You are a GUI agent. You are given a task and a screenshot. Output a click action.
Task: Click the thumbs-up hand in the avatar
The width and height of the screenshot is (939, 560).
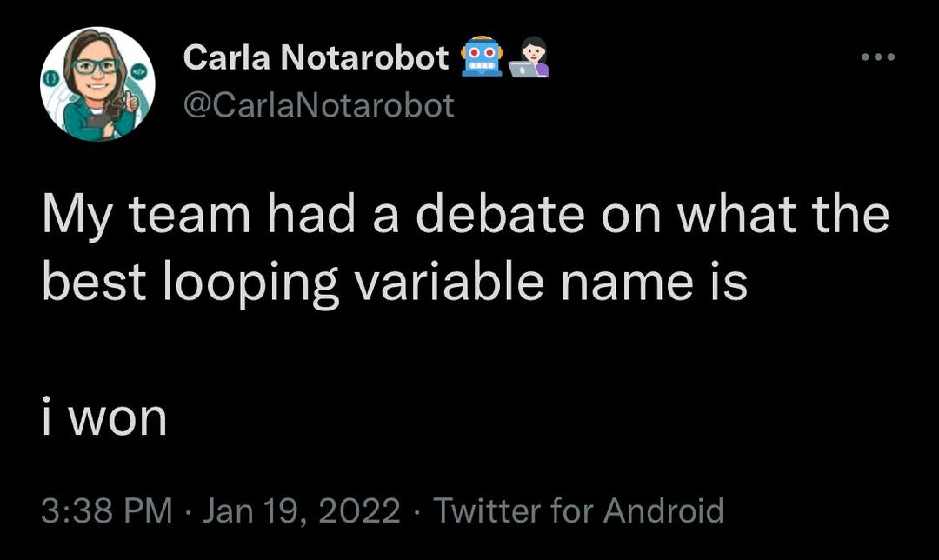tap(130, 102)
